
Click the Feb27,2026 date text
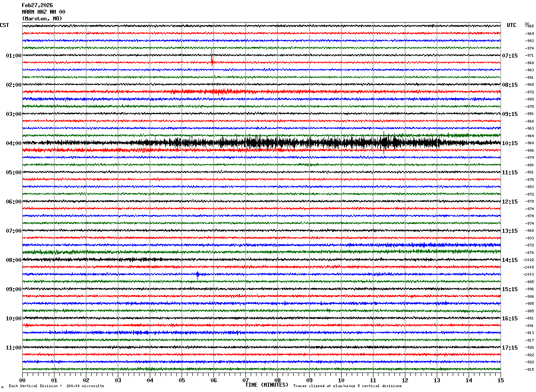(37, 5)
